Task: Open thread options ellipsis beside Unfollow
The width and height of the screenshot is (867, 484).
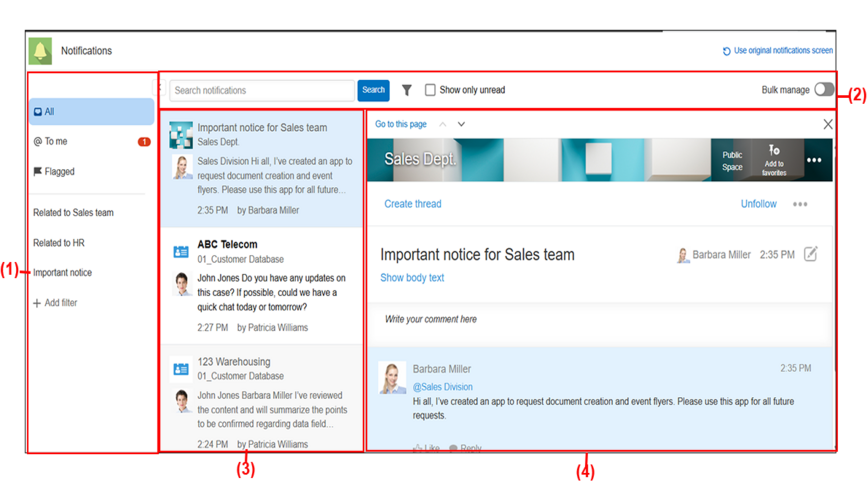Action: coord(800,204)
